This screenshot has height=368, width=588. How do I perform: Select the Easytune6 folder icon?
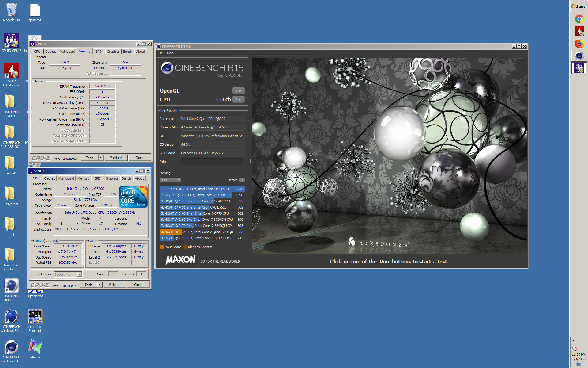pyautogui.click(x=11, y=196)
